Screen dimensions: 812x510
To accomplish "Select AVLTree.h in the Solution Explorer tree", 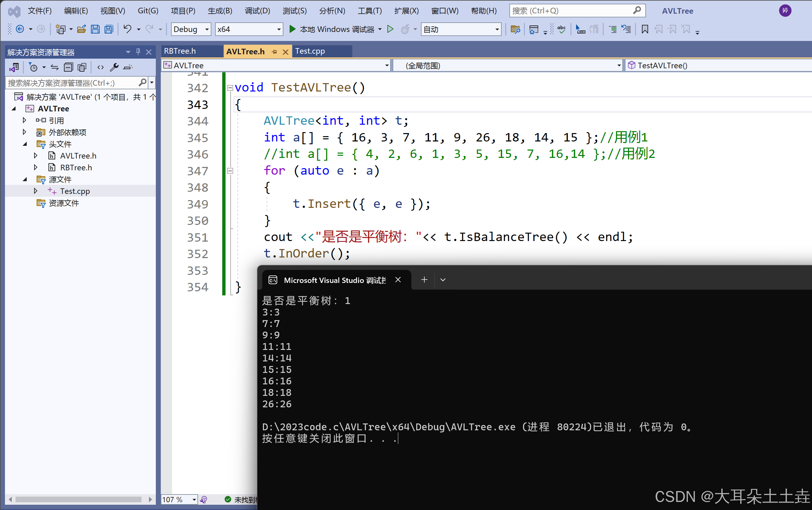I will coord(78,156).
